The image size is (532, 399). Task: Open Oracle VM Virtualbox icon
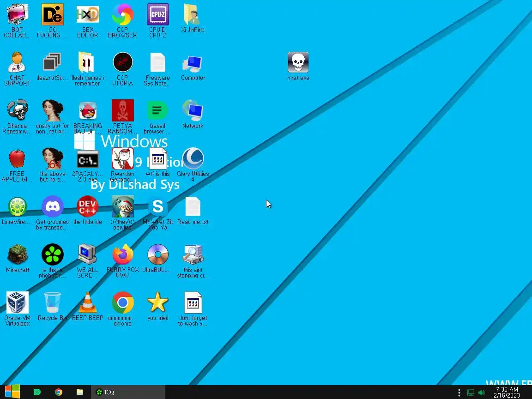pos(17,302)
